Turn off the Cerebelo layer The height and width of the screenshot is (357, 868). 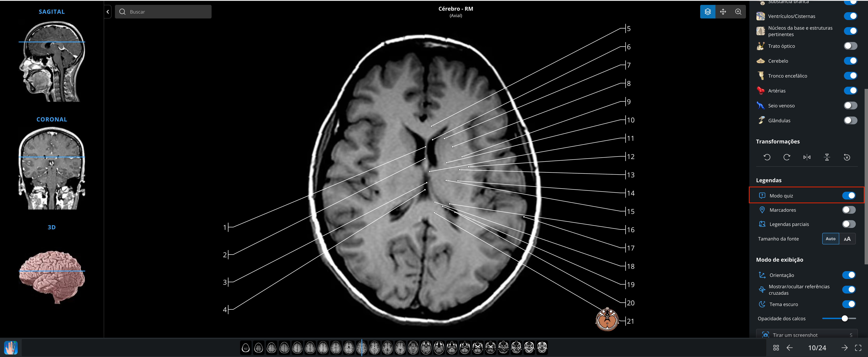point(851,61)
